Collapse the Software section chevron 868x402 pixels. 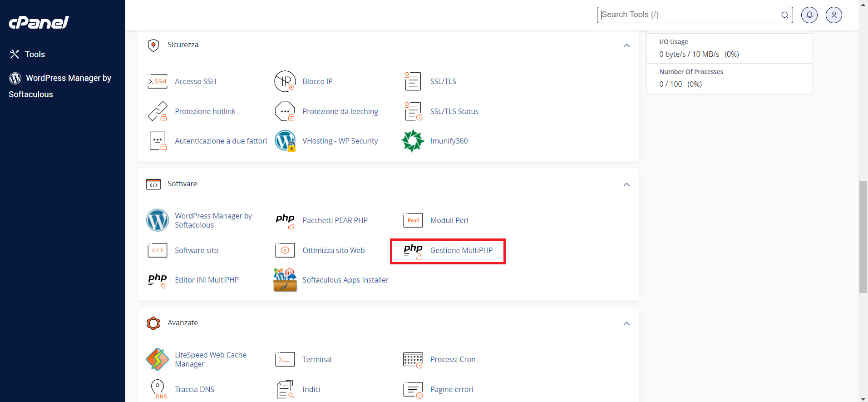click(x=626, y=184)
